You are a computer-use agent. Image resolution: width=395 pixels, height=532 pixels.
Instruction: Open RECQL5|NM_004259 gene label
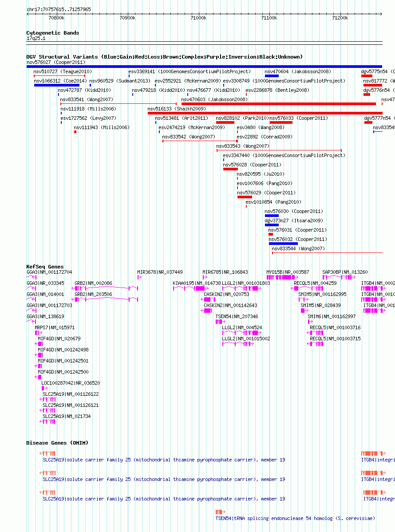point(315,283)
